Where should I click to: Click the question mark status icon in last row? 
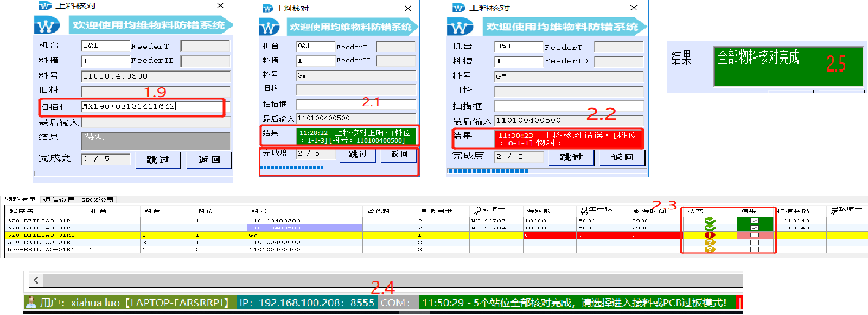click(710, 249)
